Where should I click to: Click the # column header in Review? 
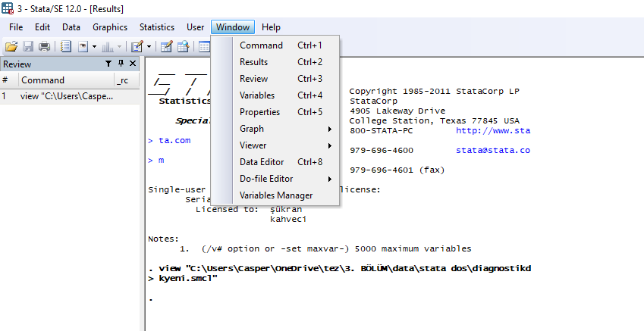click(9, 80)
